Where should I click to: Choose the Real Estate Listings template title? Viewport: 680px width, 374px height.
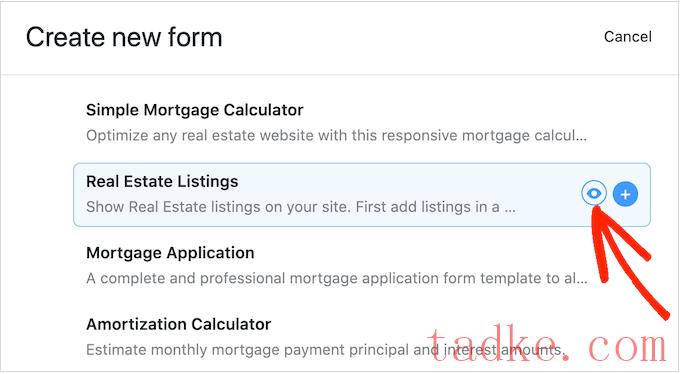162,181
